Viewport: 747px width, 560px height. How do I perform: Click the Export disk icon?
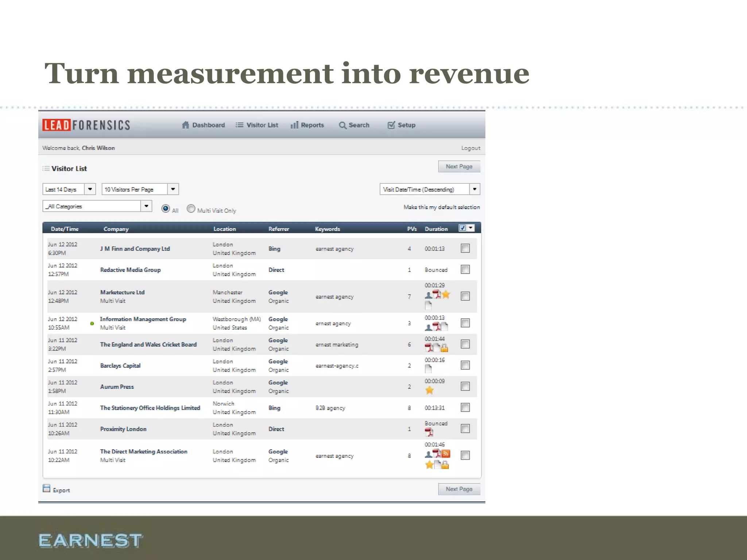click(46, 488)
